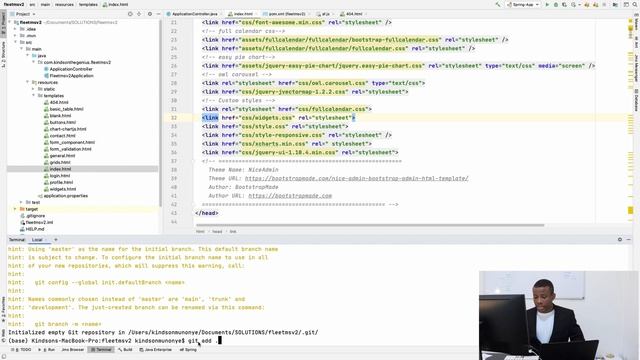Click resources breadcrumb in navigation bar

tap(64, 4)
